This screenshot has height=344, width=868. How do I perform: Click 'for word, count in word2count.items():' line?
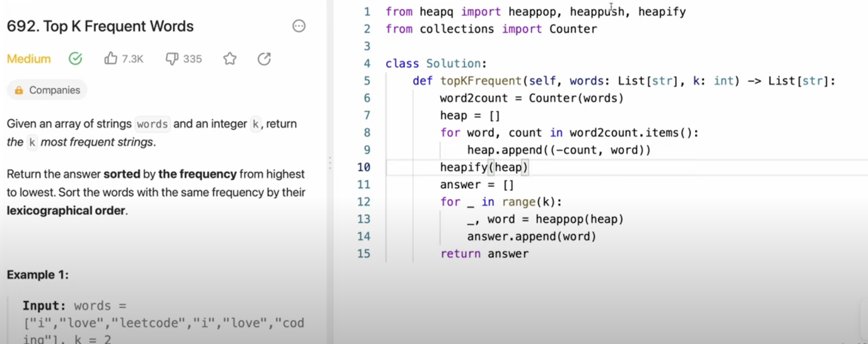(569, 133)
